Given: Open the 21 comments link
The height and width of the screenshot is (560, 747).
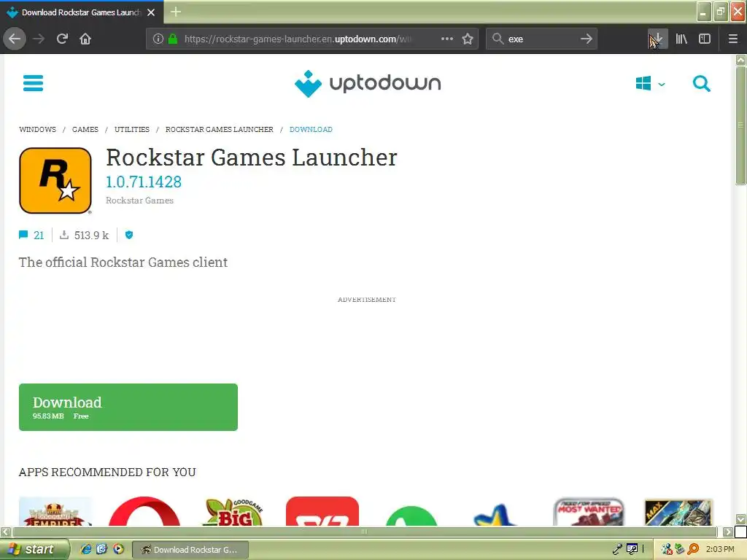Looking at the screenshot, I should pyautogui.click(x=31, y=236).
